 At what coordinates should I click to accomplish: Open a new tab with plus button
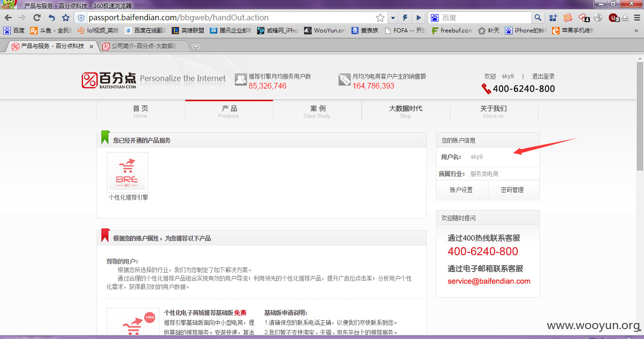196,47
